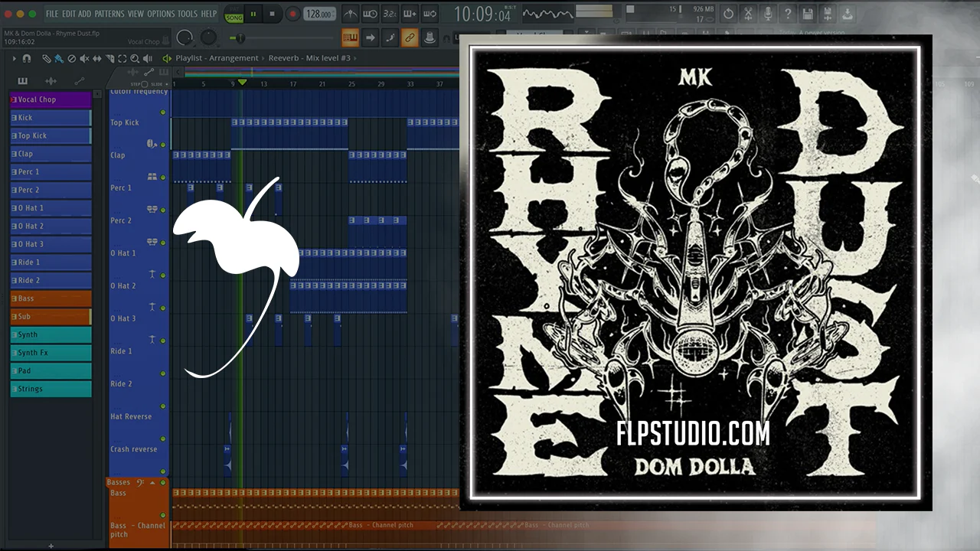Toggle the playlist snap magnet

pyautogui.click(x=27, y=58)
